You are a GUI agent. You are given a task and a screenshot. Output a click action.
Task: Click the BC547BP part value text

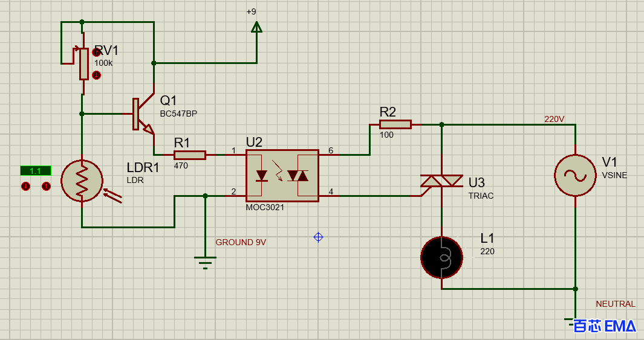click(x=178, y=114)
